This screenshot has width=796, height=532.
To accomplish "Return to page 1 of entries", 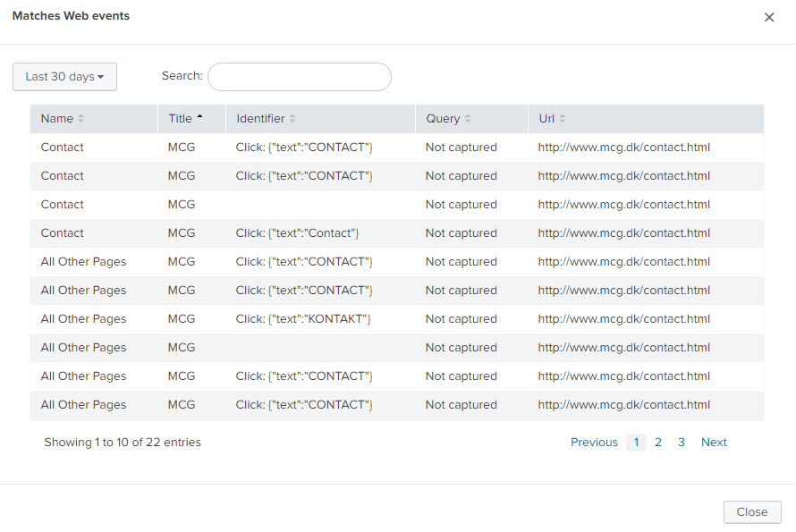I will coord(636,442).
